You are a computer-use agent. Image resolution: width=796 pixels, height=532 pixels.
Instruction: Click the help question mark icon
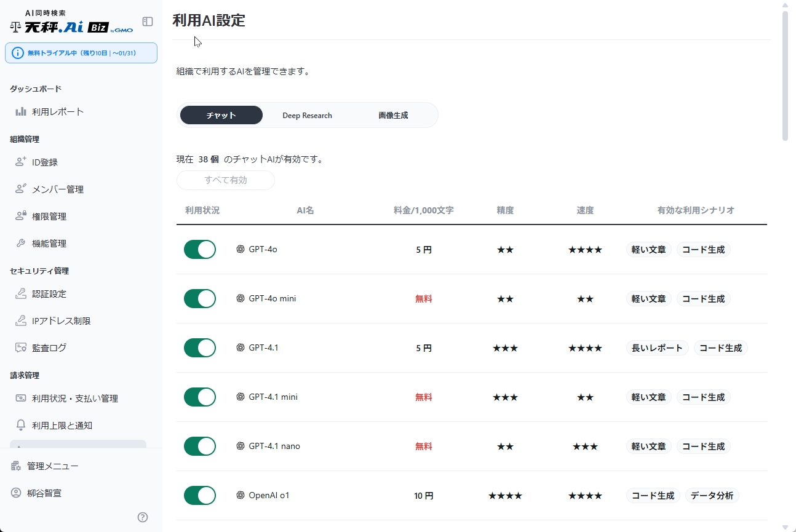pyautogui.click(x=143, y=517)
